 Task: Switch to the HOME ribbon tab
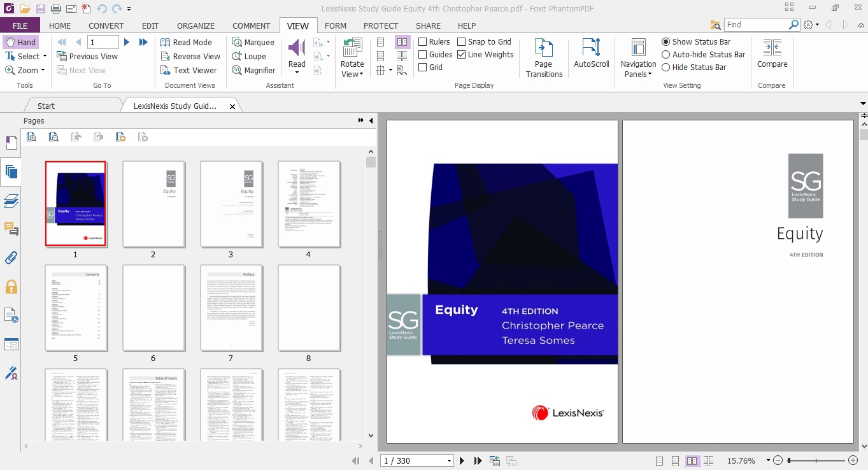click(60, 25)
